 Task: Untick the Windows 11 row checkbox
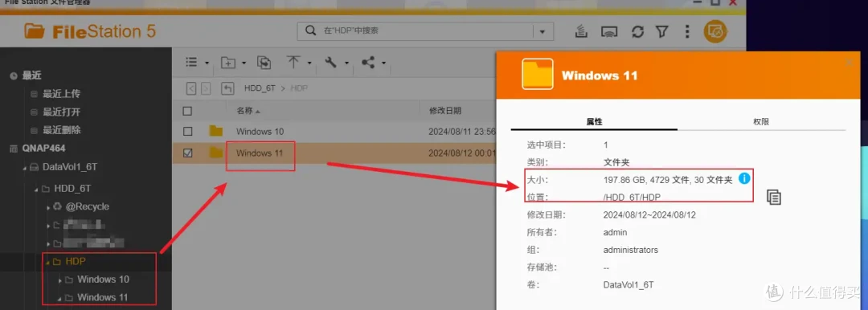pos(187,153)
